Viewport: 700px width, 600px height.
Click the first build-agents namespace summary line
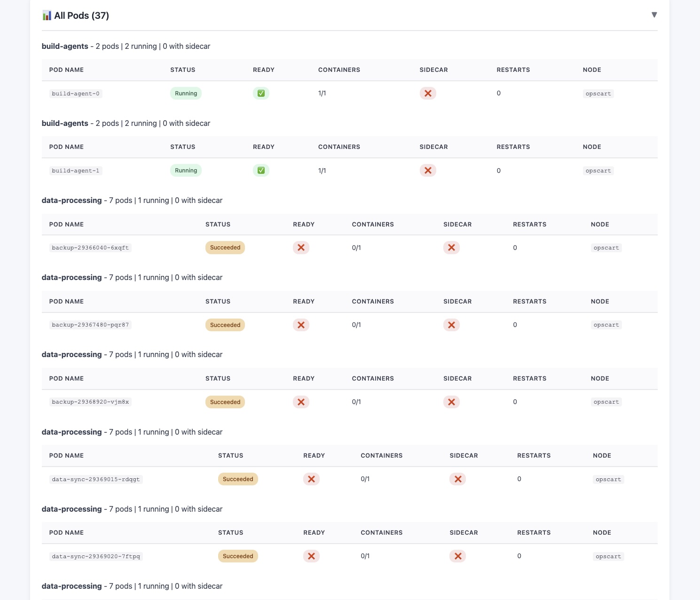[x=126, y=46]
